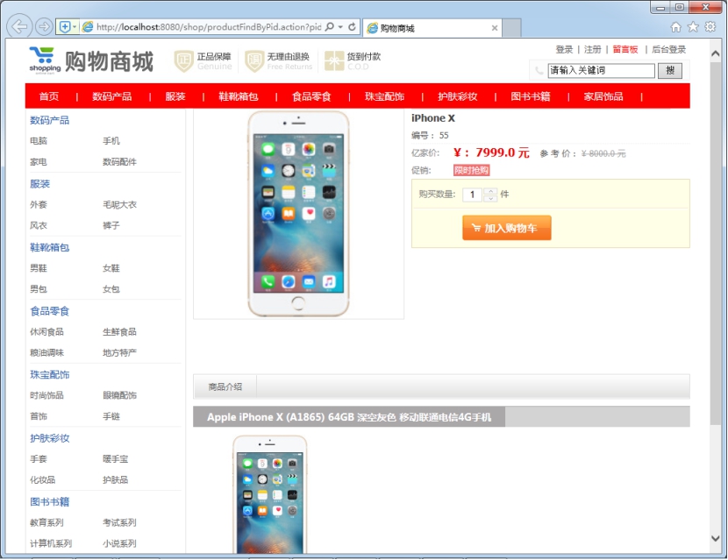Click the browser forward arrow button
The image size is (728, 560).
44,26
